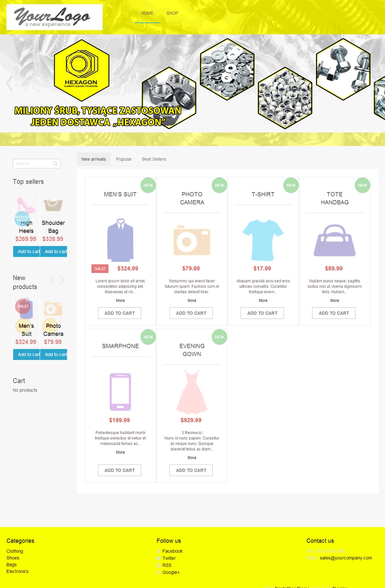Open the Photo Camera product image

click(192, 240)
